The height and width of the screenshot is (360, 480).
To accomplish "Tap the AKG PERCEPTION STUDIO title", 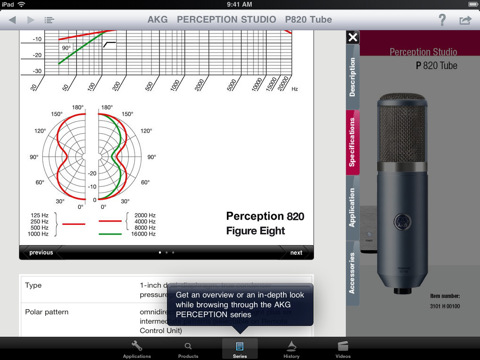I will 240,20.
